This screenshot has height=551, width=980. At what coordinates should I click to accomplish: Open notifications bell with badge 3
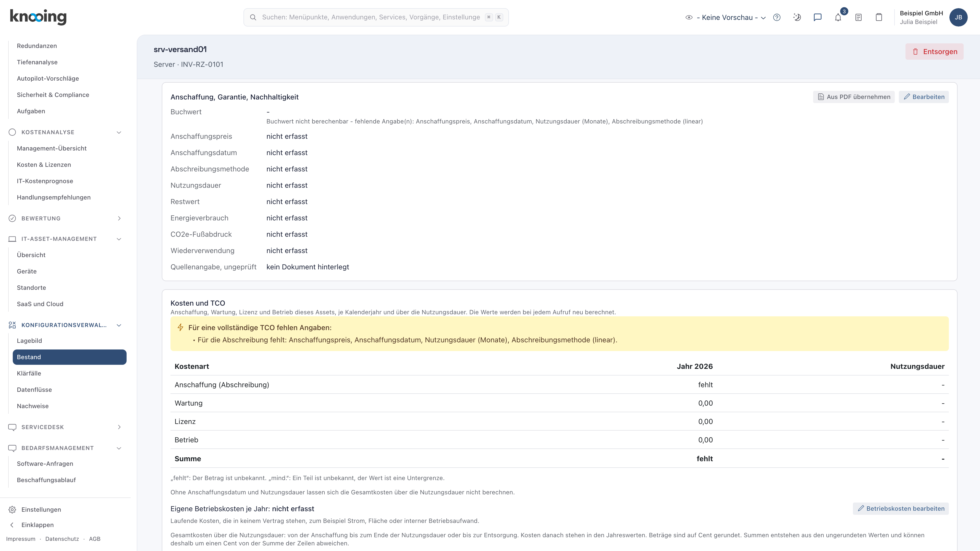tap(838, 18)
